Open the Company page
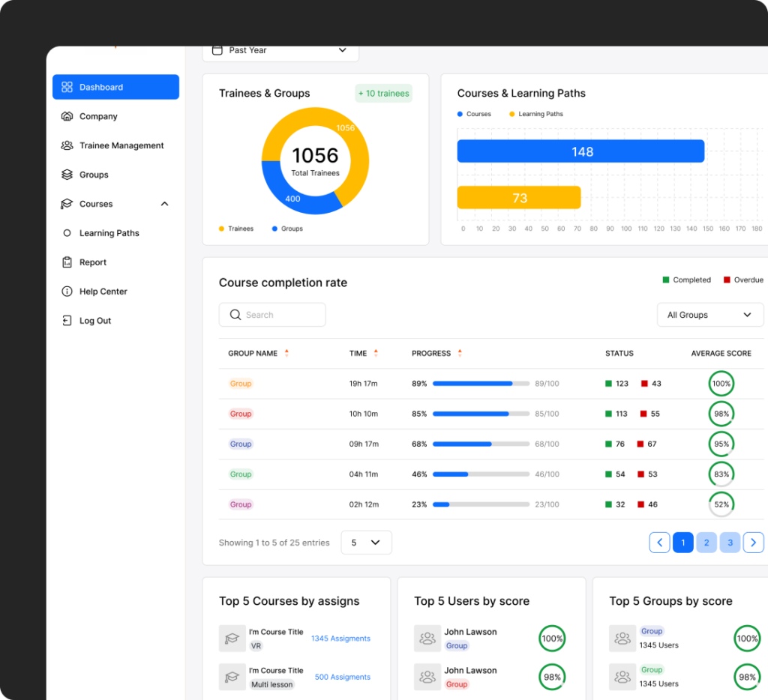The image size is (768, 700). [x=98, y=116]
